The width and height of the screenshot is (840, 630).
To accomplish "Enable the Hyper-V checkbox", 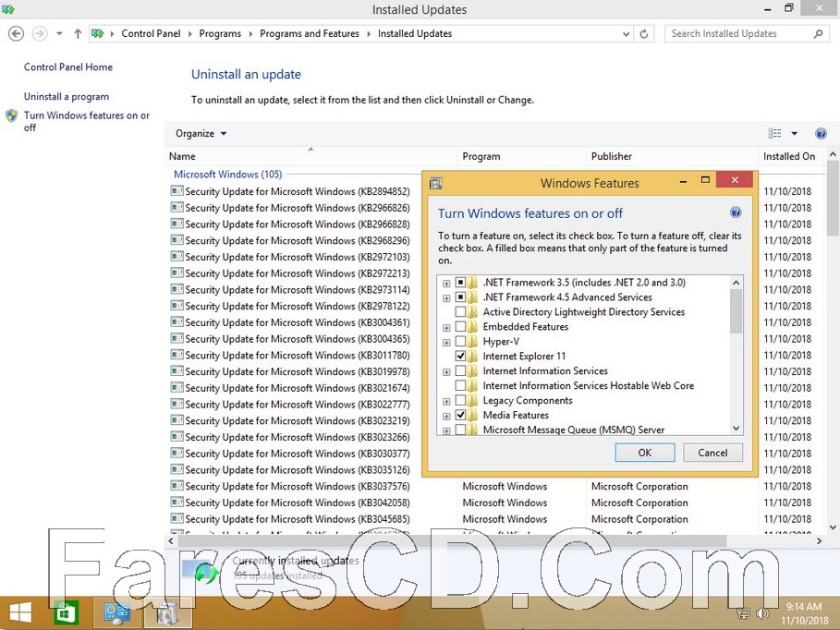I will click(460, 341).
